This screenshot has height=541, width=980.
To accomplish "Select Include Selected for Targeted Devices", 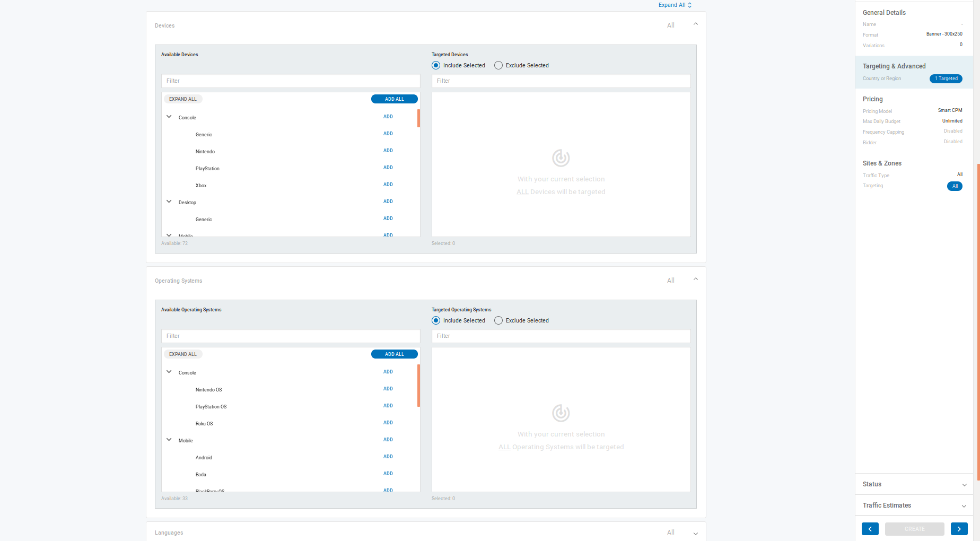I will click(436, 66).
